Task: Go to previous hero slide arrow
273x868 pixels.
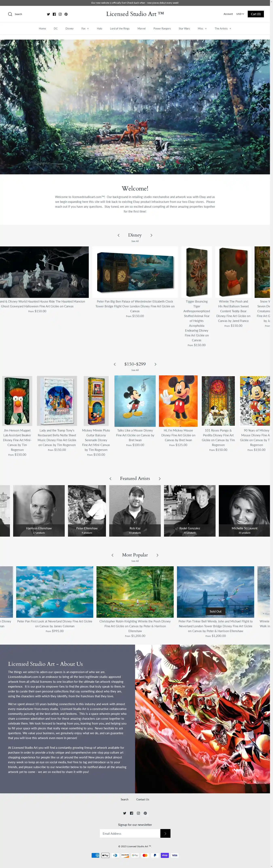Action: [x=8, y=108]
